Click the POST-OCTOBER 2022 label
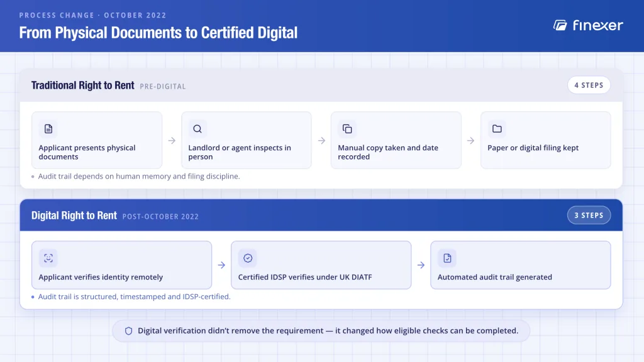Viewport: 644px width, 362px height. tap(160, 217)
